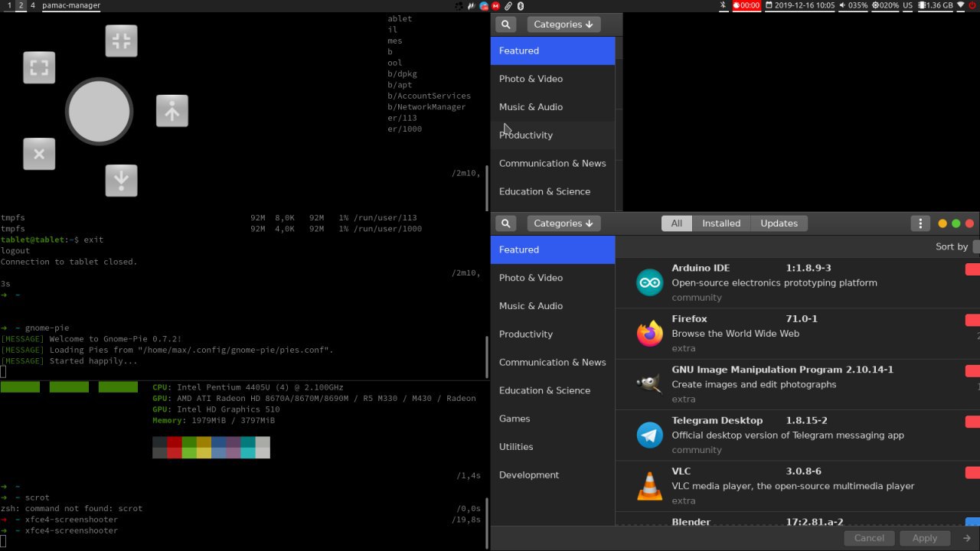Switch to workspace 2
Screen dimensions: 980x551
point(21,5)
